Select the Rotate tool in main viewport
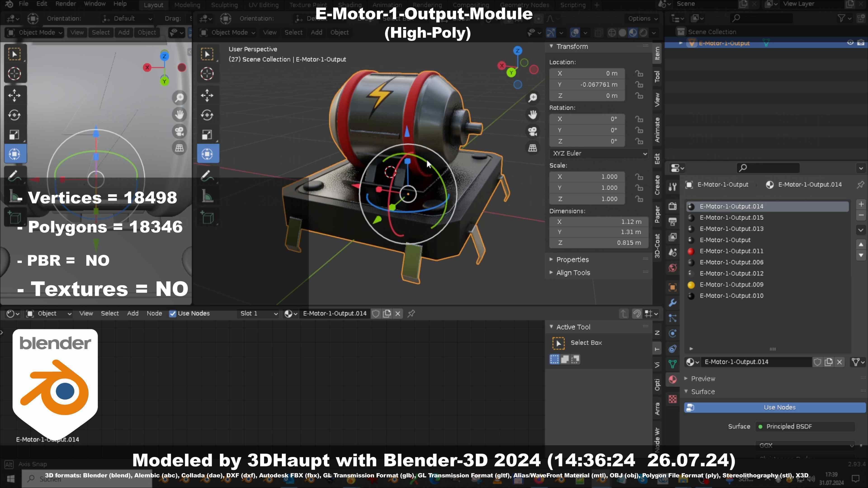 (x=207, y=115)
